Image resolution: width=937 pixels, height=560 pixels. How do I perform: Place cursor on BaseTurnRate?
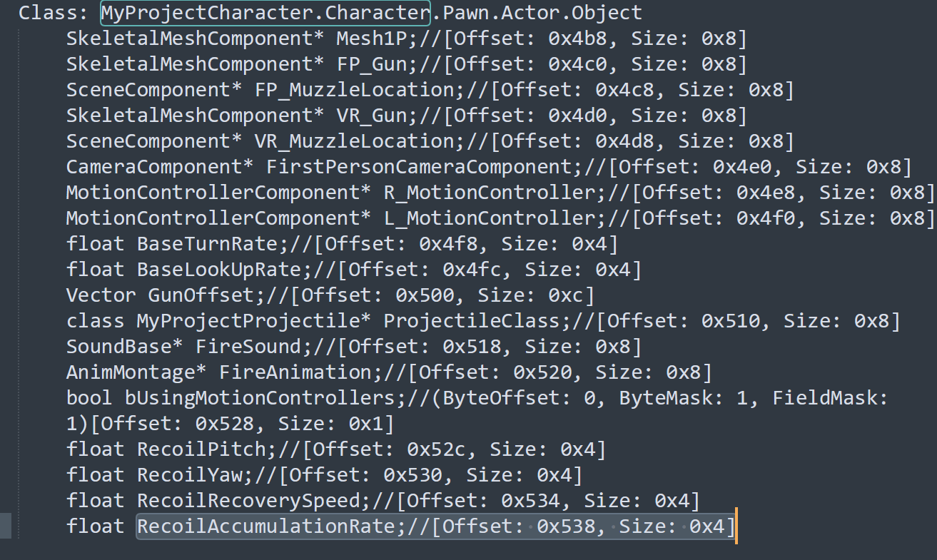(x=207, y=244)
